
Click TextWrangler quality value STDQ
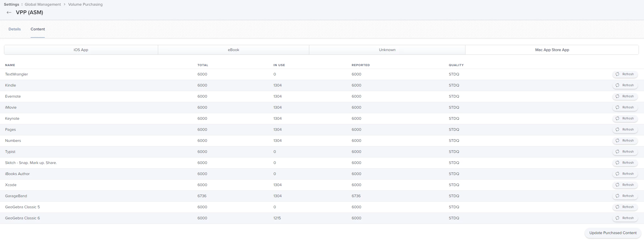pos(454,74)
